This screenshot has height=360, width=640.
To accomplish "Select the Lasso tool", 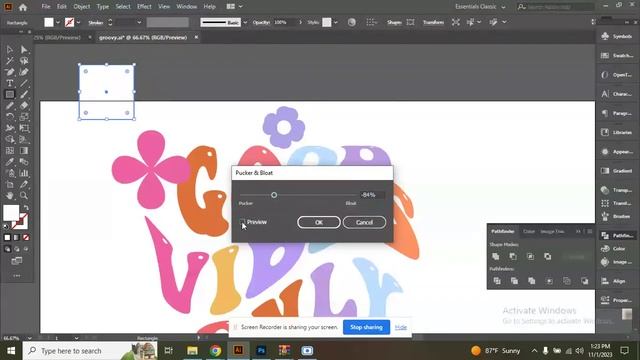I will 24,61.
